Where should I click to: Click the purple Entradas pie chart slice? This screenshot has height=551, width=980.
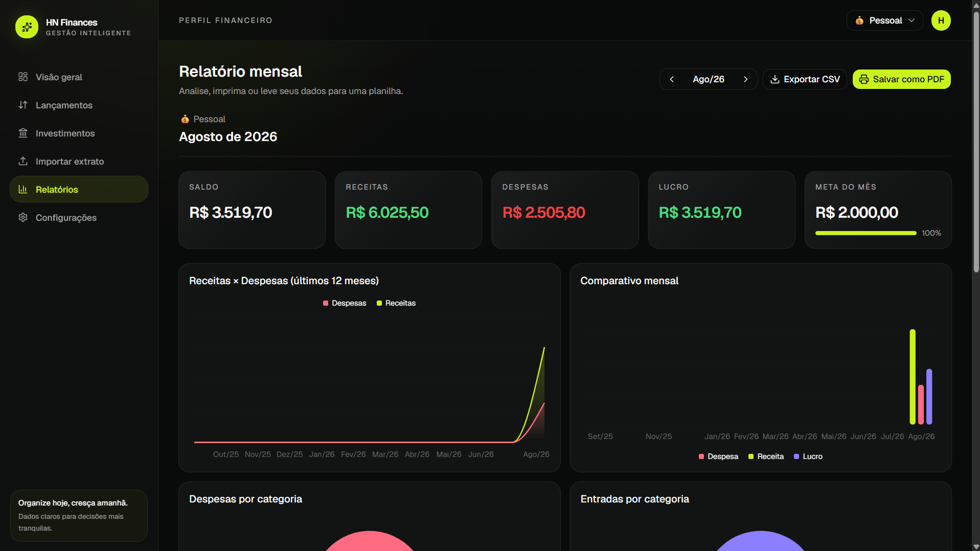pyautogui.click(x=760, y=542)
